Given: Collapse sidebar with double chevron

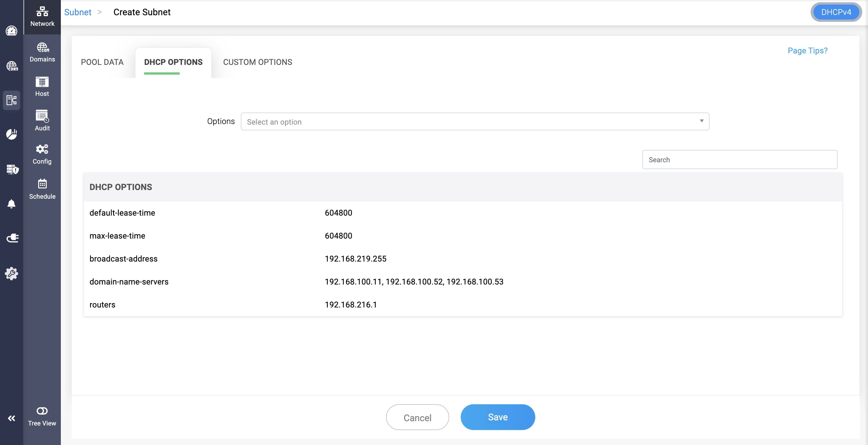Looking at the screenshot, I should tap(11, 418).
